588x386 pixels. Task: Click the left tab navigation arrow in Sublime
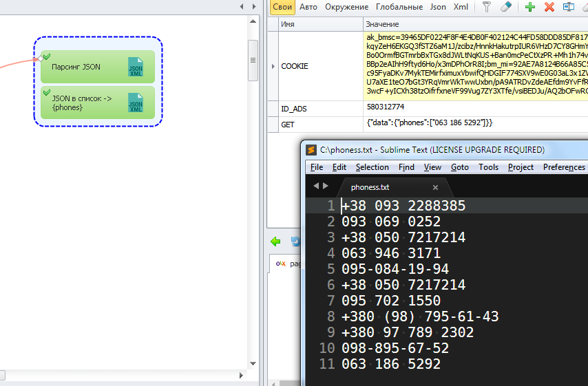click(316, 186)
